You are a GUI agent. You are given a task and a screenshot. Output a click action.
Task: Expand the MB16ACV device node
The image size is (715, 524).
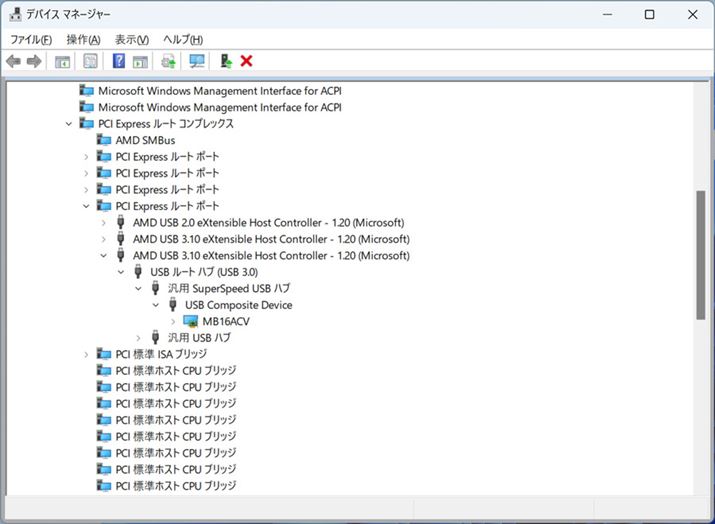[x=173, y=322]
